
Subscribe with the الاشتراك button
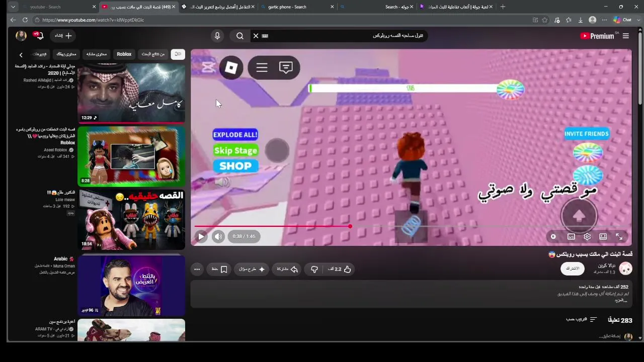pyautogui.click(x=573, y=268)
